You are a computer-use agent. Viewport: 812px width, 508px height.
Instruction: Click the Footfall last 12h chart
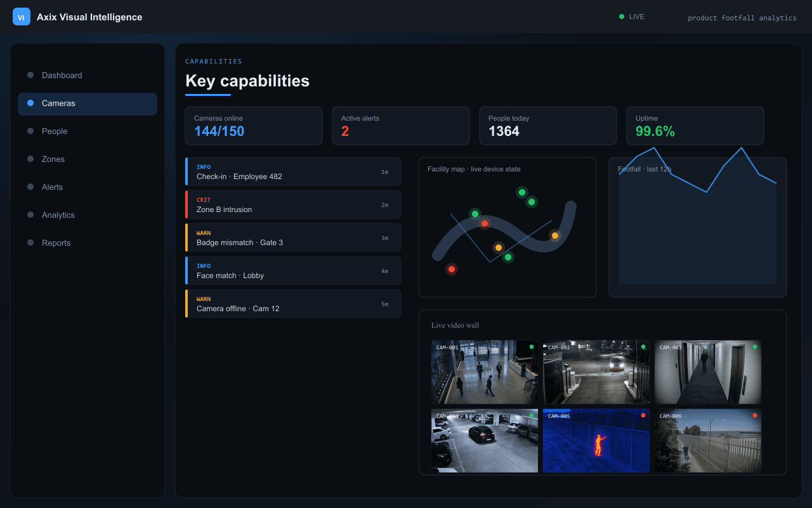pos(698,227)
